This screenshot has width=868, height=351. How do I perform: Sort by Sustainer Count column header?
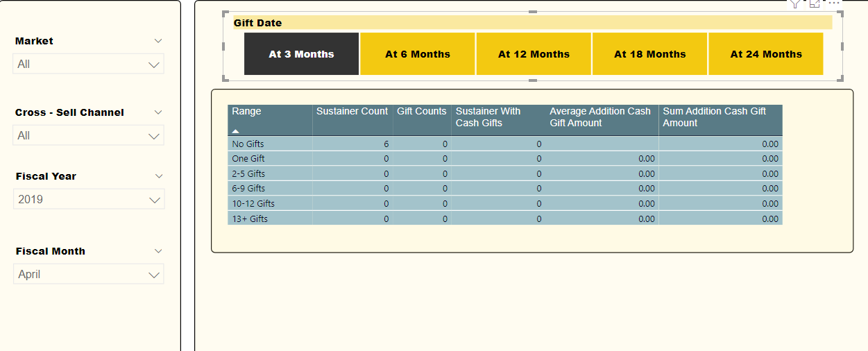[352, 120]
